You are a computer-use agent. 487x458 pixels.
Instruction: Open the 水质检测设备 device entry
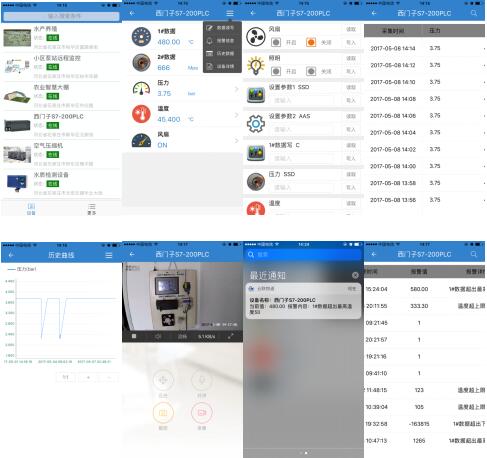point(61,183)
